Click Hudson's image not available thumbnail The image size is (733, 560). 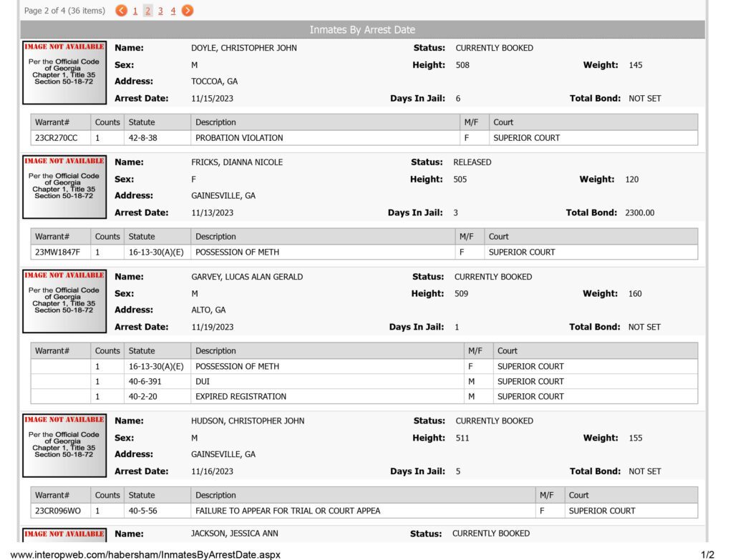(x=64, y=446)
